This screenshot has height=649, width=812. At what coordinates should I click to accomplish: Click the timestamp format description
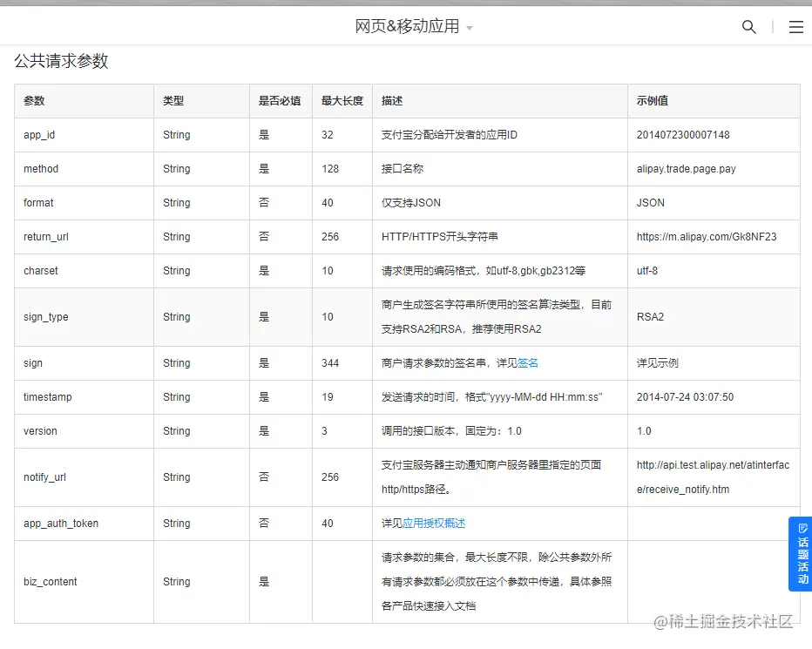click(492, 397)
